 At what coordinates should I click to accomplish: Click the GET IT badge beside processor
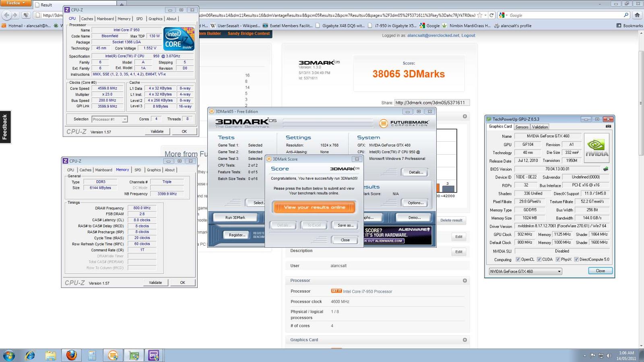tap(336, 291)
